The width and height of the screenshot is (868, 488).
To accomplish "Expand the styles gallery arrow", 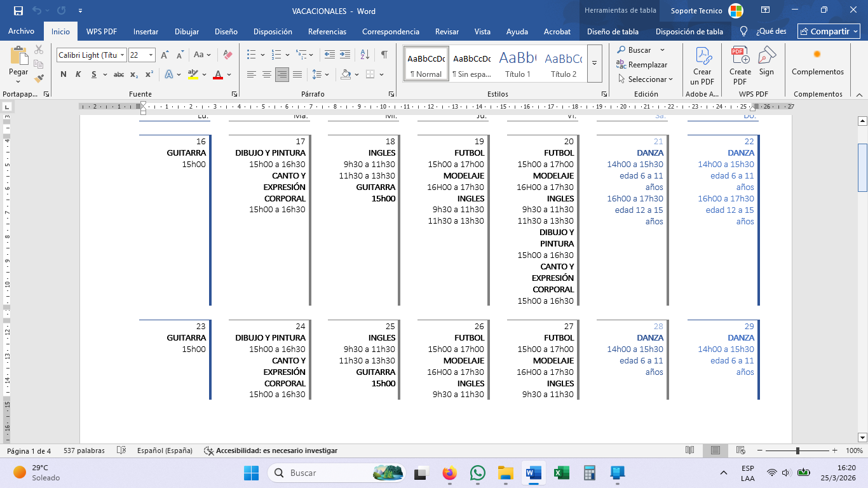I will pos(594,64).
